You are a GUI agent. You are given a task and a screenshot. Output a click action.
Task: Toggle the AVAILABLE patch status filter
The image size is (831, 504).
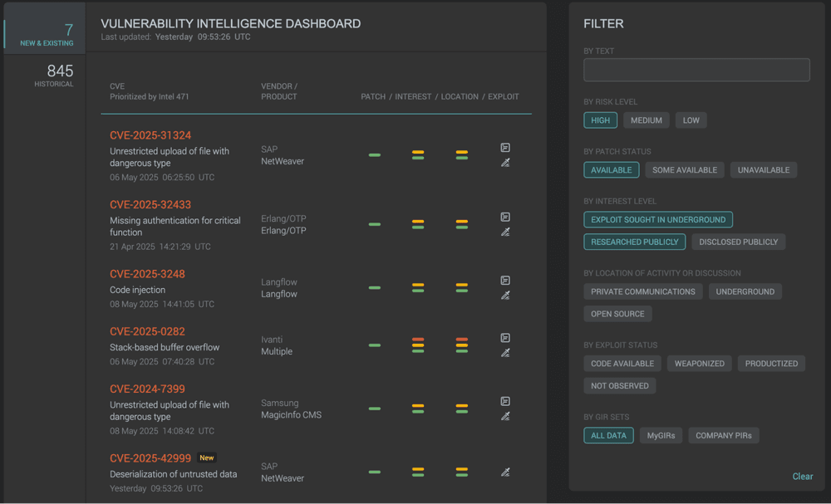[611, 170]
